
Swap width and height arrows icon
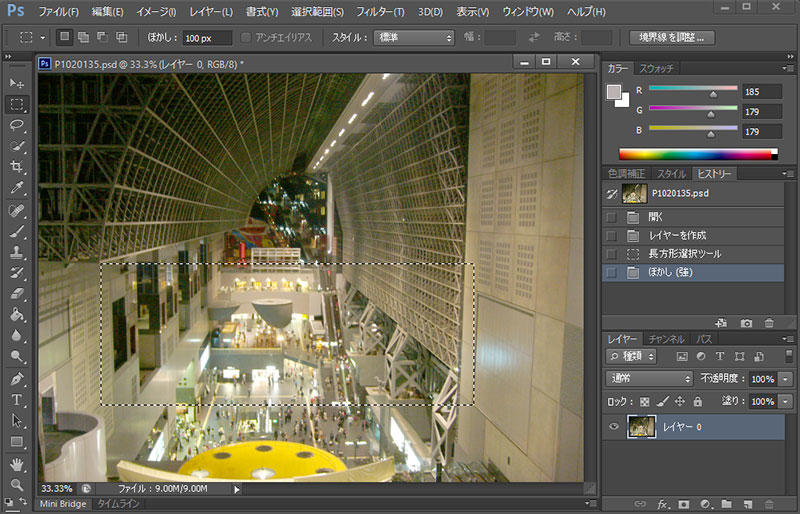click(x=534, y=37)
